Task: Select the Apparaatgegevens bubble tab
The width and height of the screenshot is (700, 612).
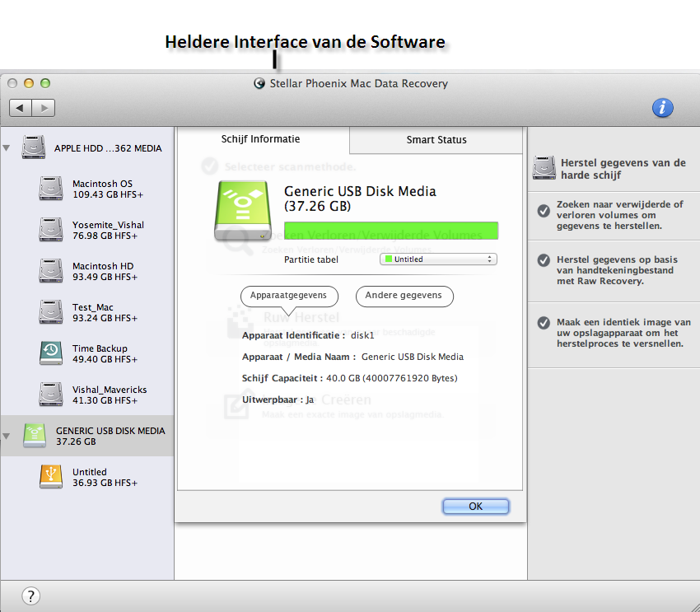Action: click(289, 296)
